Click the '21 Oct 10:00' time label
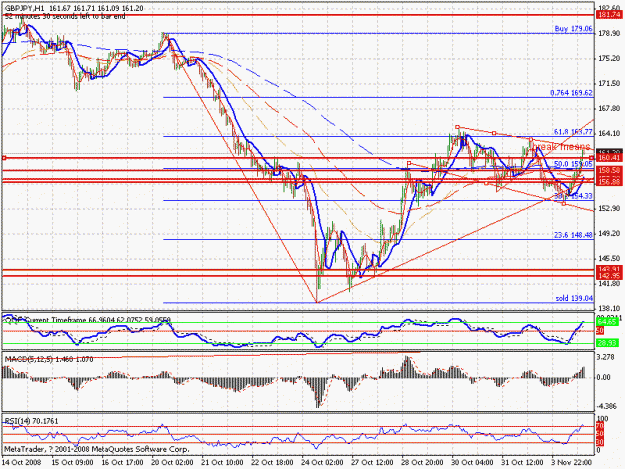 coord(222,463)
